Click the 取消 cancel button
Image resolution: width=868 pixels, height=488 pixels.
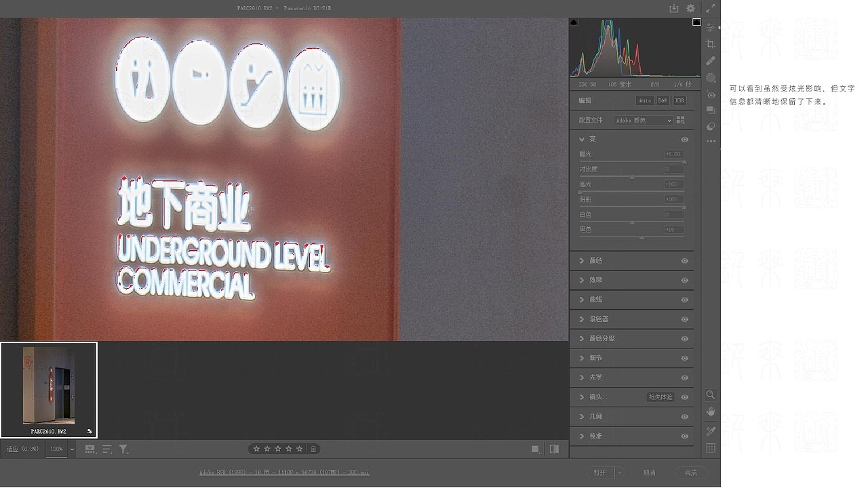[x=650, y=472]
